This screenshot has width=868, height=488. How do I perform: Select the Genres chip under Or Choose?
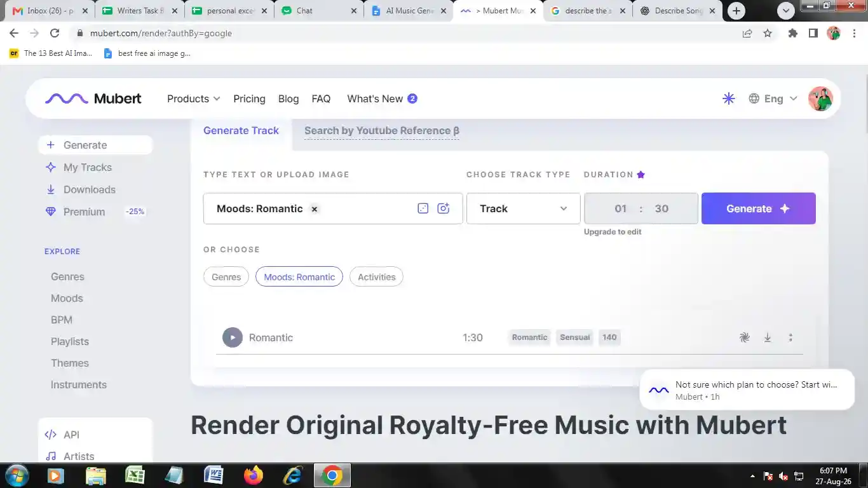click(x=226, y=277)
